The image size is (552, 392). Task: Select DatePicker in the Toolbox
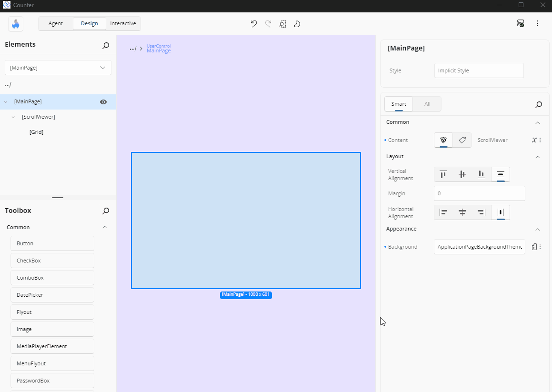tap(52, 294)
